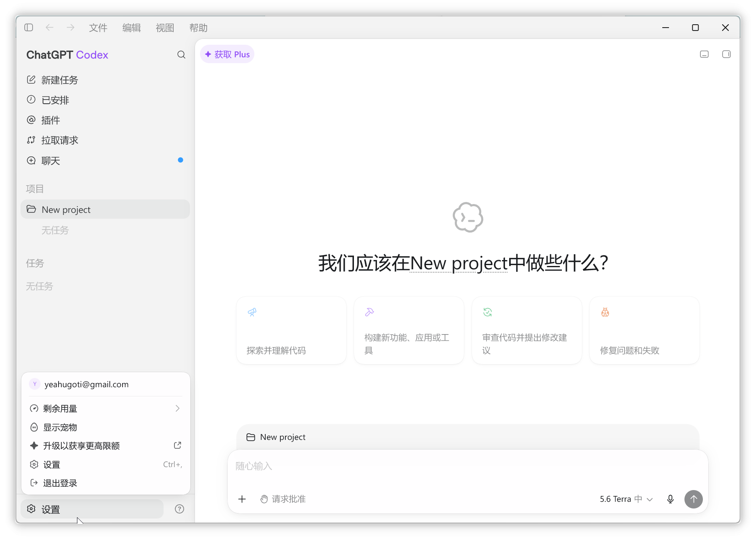Create a new task via 新建任务
This screenshot has height=539, width=756.
pos(105,80)
